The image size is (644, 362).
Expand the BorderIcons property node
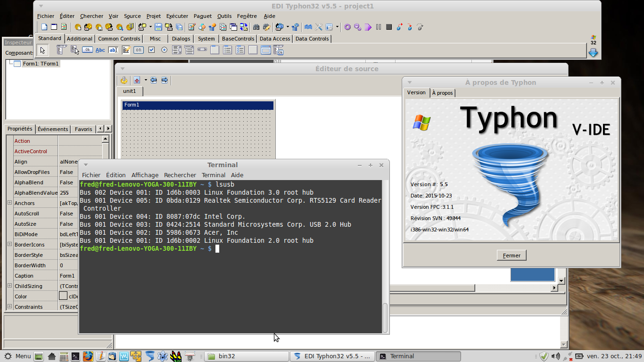(9, 244)
